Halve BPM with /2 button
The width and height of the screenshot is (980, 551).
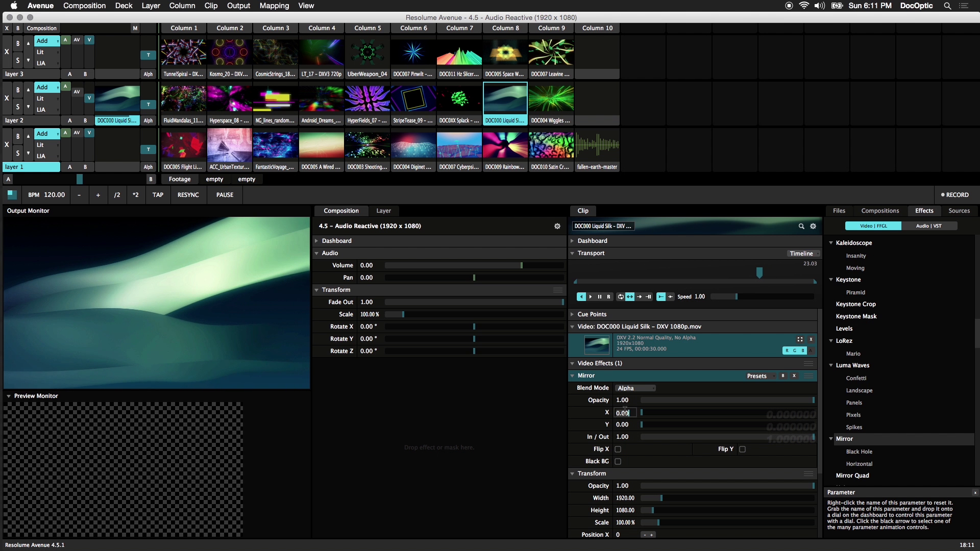coord(117,195)
